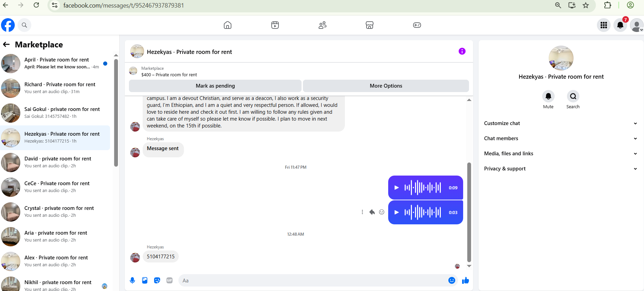The image size is (644, 291).
Task: Open CeCe's Private room for rent chat
Action: pos(55,187)
